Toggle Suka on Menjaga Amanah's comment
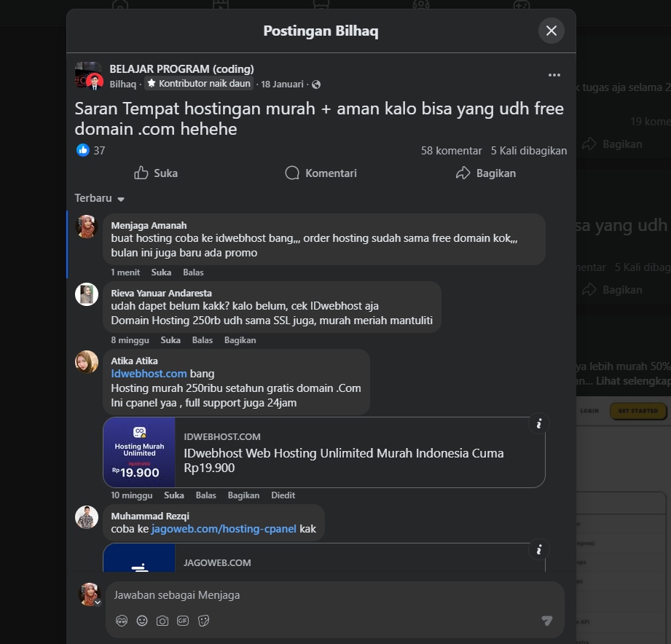Screen dimensions: 671x644 [x=161, y=272]
